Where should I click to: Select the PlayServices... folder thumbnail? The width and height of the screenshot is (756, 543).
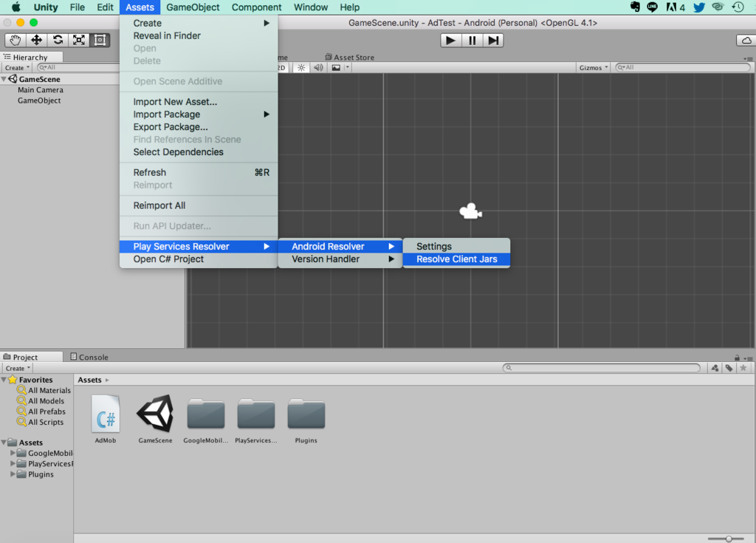(256, 419)
